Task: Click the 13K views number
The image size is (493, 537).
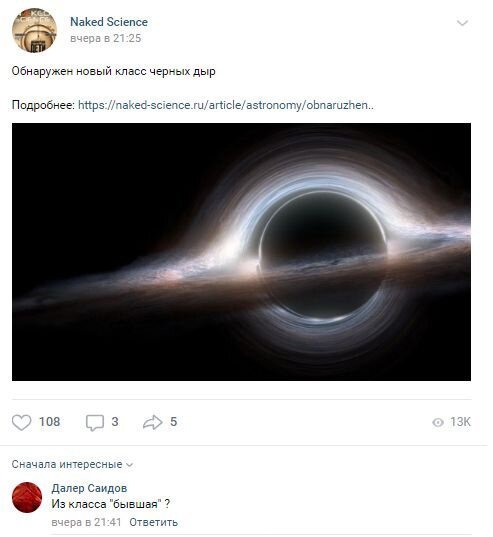Action: (x=460, y=422)
